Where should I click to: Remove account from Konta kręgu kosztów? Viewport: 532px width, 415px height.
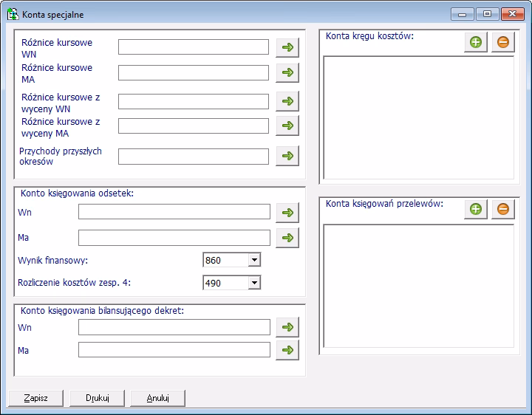point(502,42)
